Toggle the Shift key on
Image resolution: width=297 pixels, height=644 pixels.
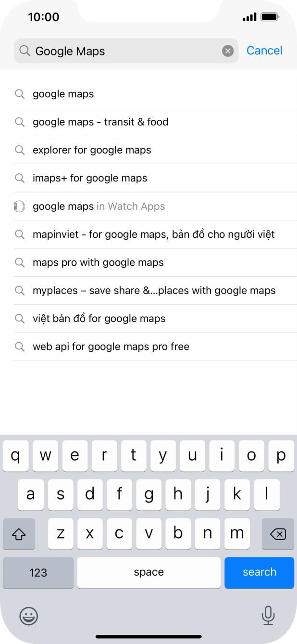tap(19, 533)
